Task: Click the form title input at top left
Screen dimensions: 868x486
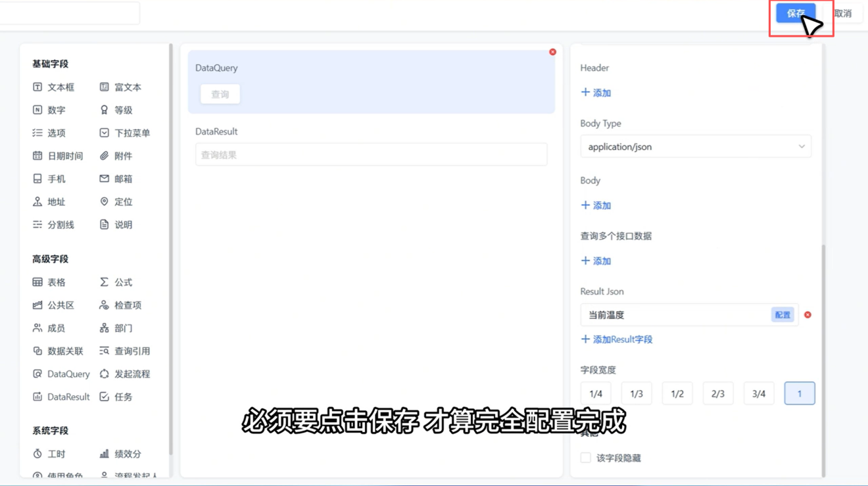Action: point(69,13)
